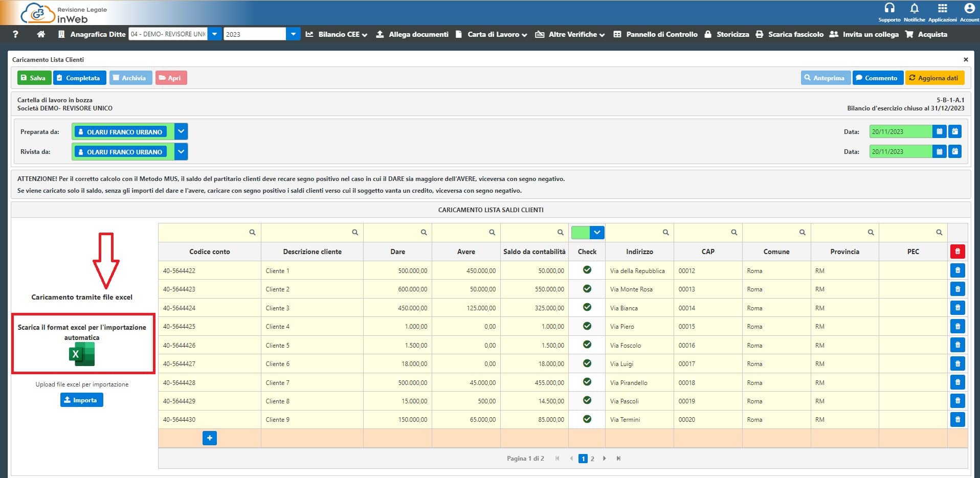Open Notifiche bell icon
This screenshot has height=478, width=980.
click(x=914, y=8)
